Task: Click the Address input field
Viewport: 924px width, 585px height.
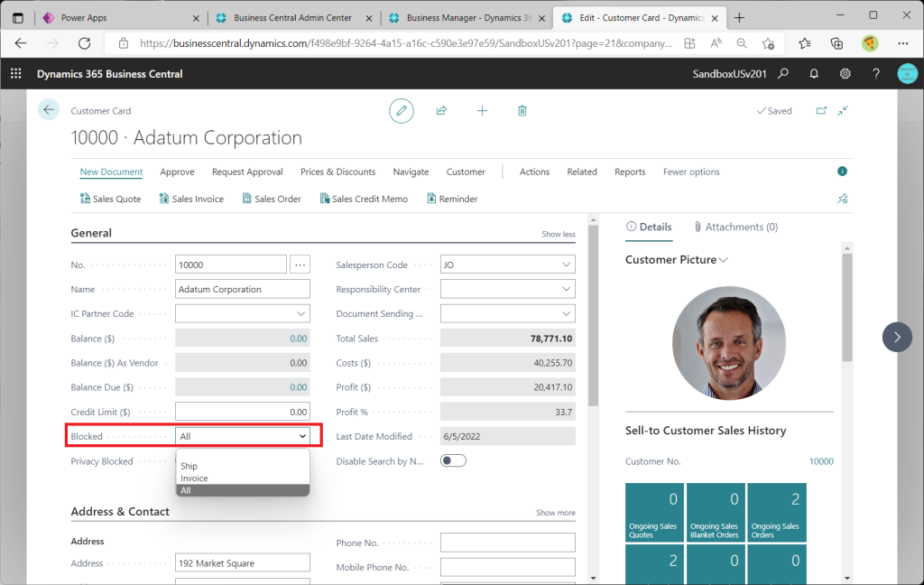Action: point(242,562)
